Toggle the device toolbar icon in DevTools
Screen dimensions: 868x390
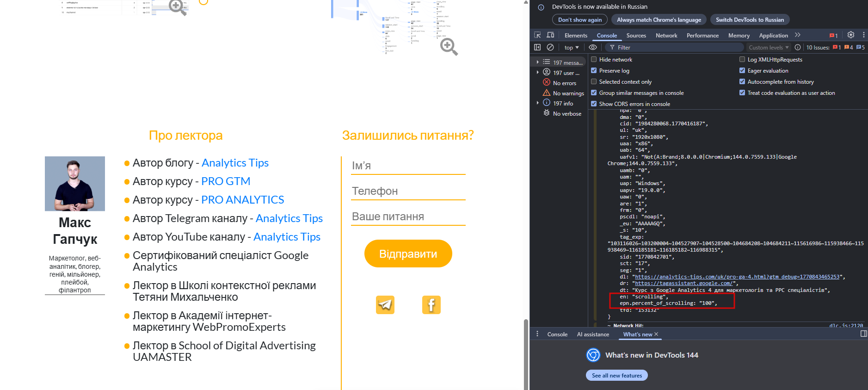point(550,35)
